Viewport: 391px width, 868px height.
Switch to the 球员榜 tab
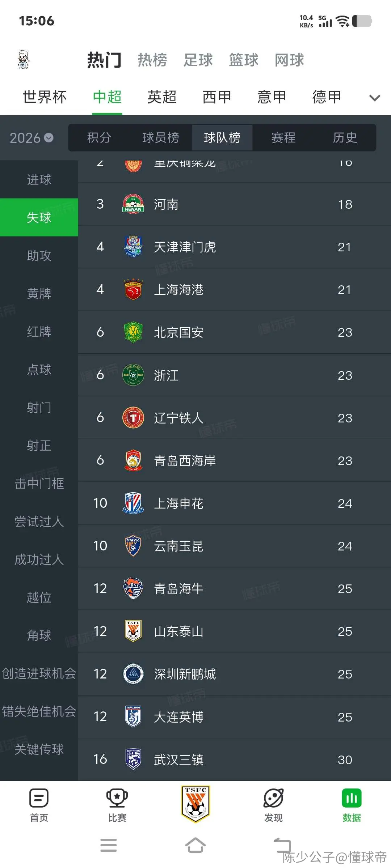161,137
